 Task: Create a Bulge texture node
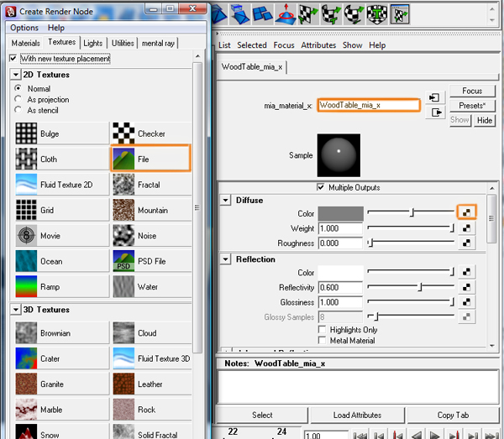[62, 133]
